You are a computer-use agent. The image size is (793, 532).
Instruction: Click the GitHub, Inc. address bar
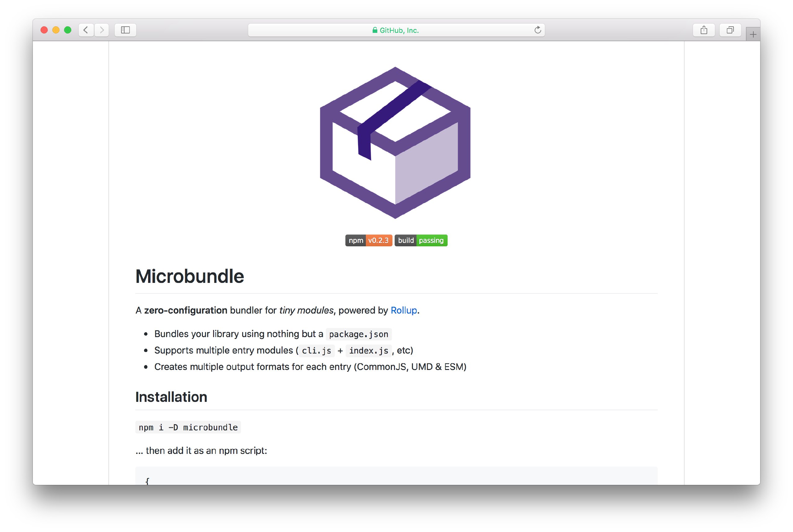(396, 30)
